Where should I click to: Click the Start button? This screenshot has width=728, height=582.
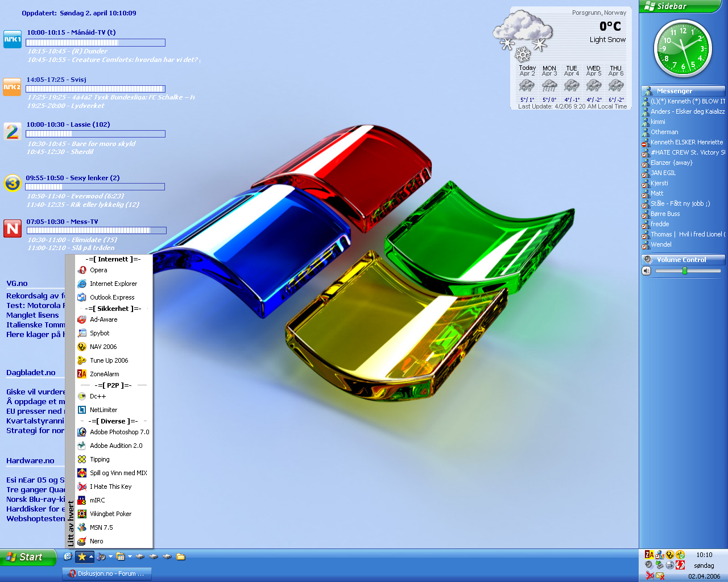tap(28, 557)
